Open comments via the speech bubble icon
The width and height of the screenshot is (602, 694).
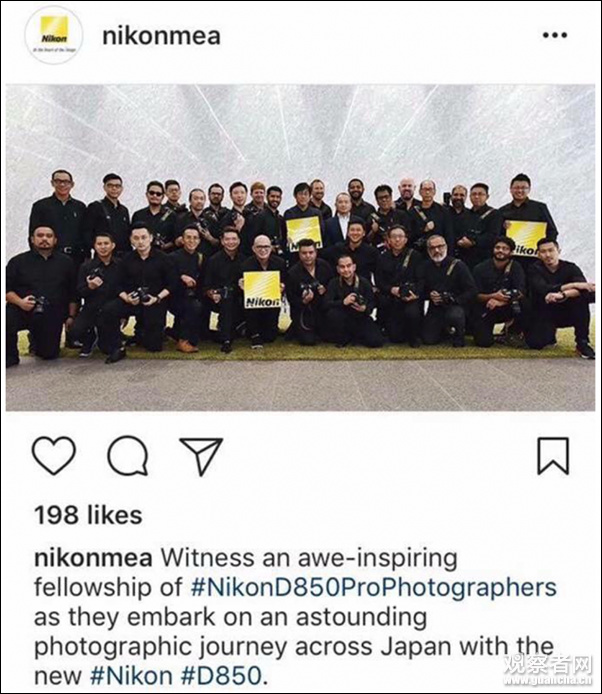(x=128, y=455)
